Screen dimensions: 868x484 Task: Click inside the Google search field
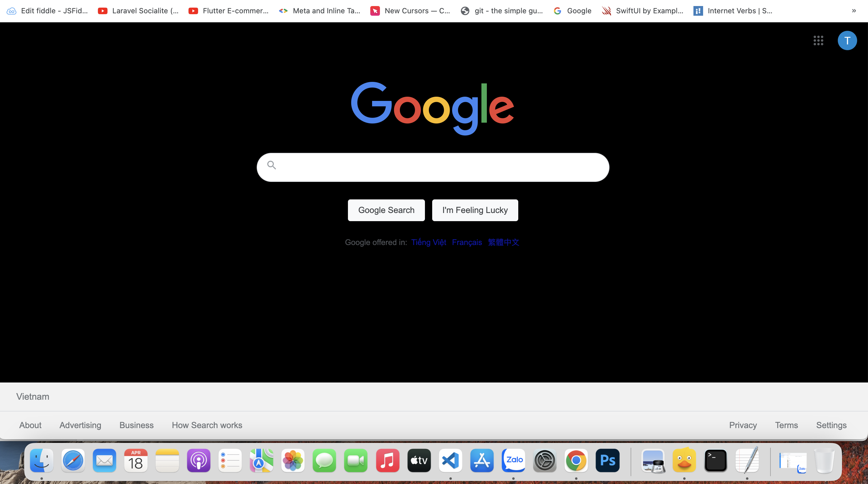tap(433, 167)
